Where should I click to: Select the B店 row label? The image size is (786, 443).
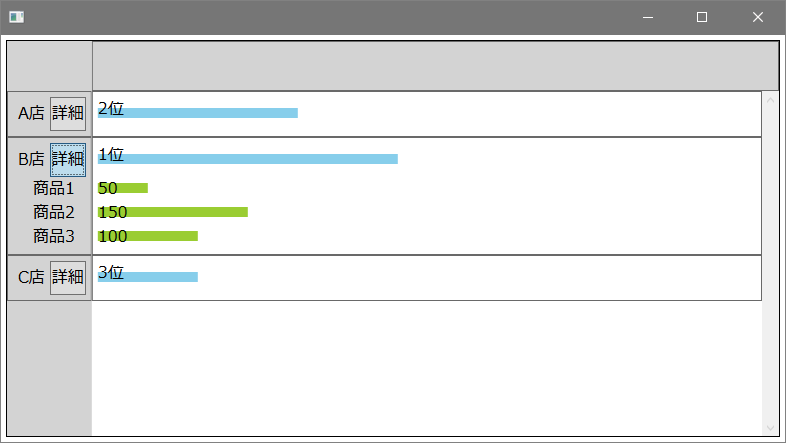pos(31,159)
